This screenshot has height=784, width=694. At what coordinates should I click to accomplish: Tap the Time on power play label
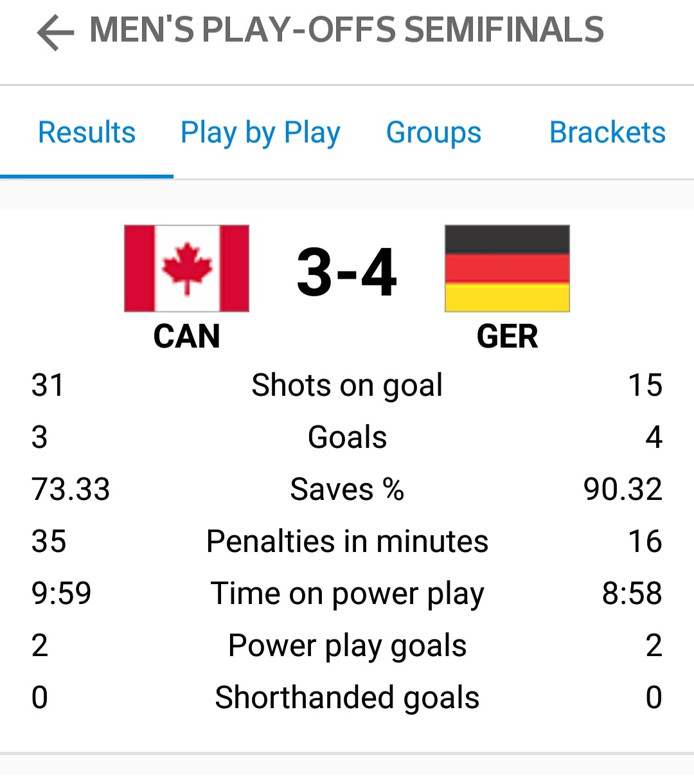pyautogui.click(x=347, y=594)
